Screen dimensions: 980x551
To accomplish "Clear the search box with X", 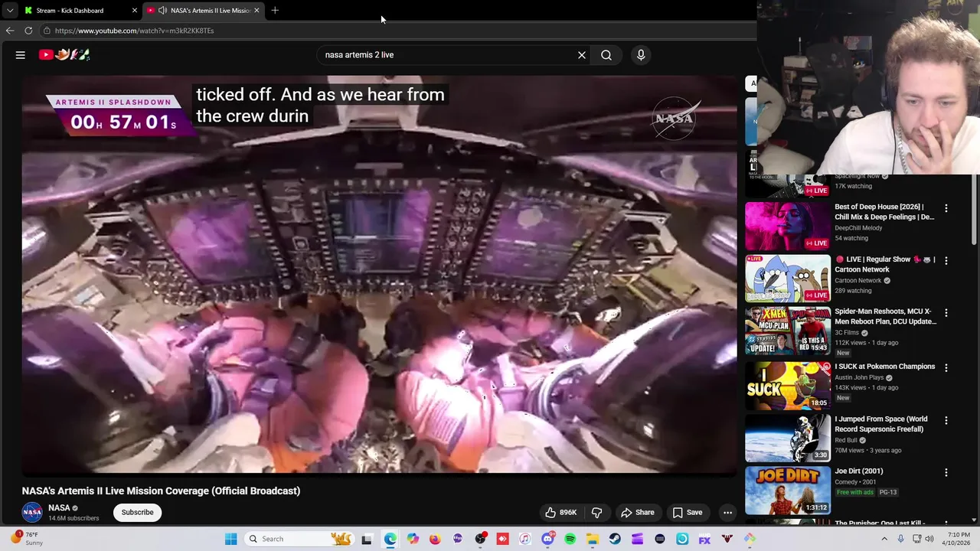I will click(x=582, y=55).
